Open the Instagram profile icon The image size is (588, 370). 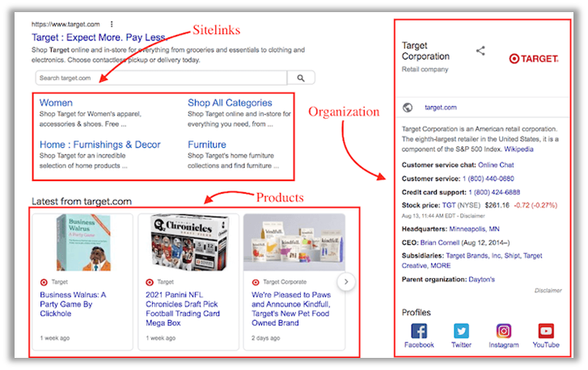tap(504, 331)
